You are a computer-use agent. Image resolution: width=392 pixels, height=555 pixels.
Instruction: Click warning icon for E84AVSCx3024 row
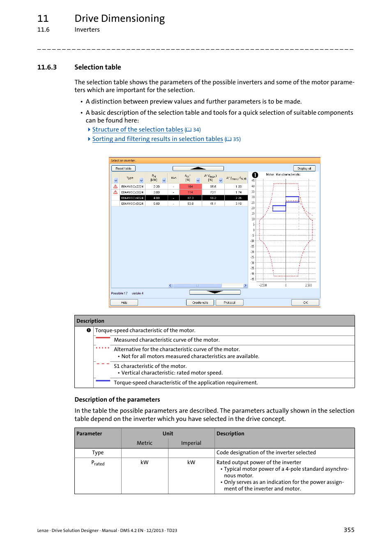click(x=115, y=192)
